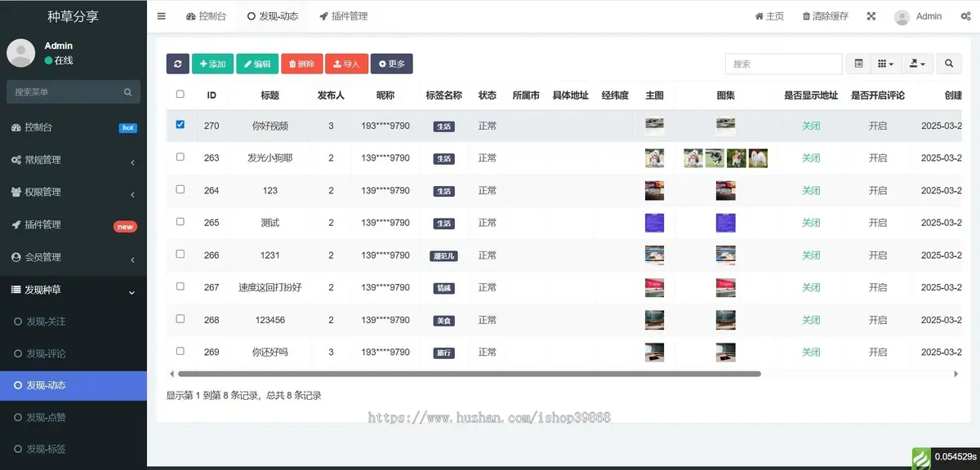This screenshot has width=980, height=470.
Task: Open the main image thumbnail for row 269
Action: (654, 352)
